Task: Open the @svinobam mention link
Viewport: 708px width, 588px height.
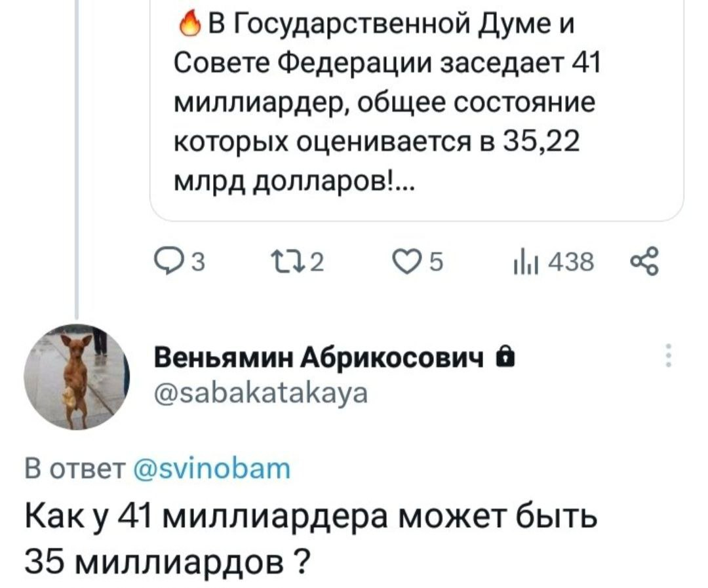Action: point(212,468)
